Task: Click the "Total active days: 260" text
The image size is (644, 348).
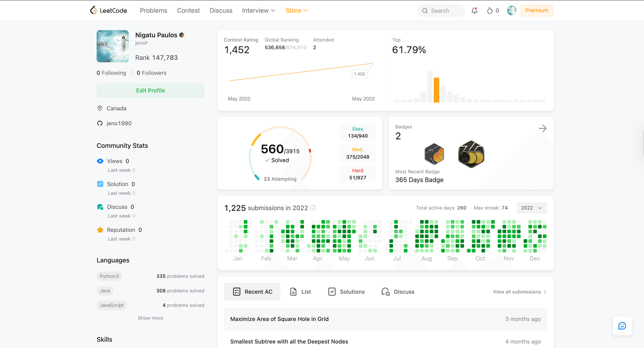Action: [441, 208]
